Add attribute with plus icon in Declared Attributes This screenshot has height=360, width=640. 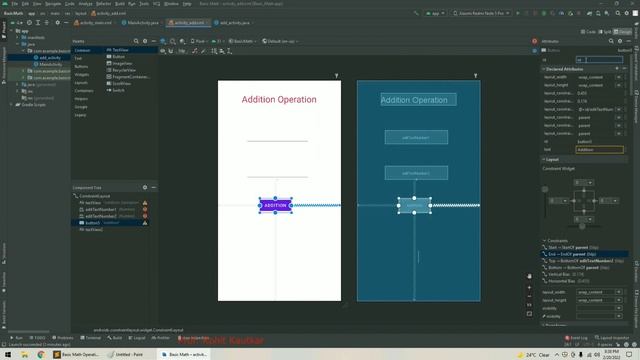(x=617, y=69)
